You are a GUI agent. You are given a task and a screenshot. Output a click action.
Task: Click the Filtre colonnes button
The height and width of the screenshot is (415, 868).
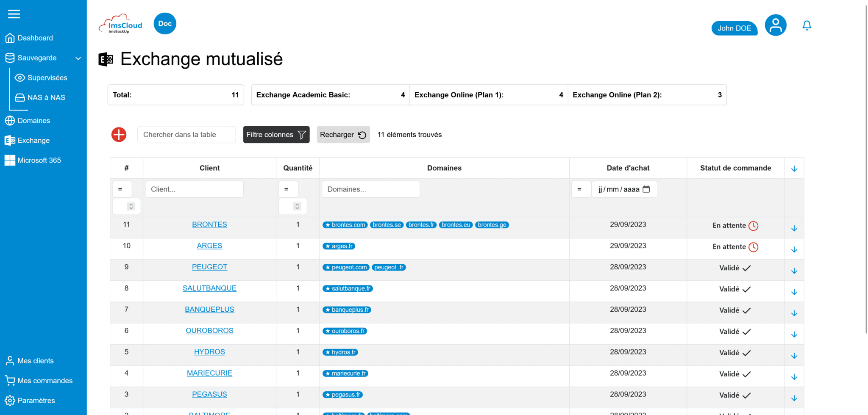276,135
